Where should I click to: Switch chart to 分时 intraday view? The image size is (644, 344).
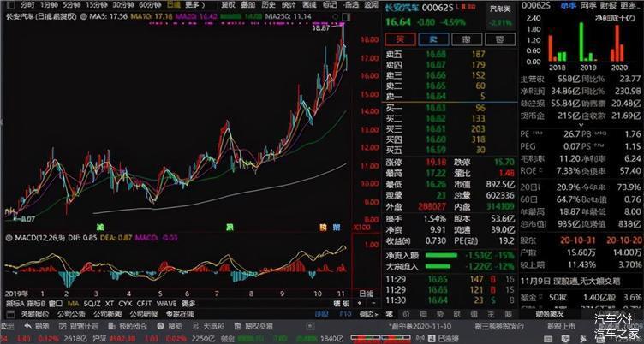coord(28,5)
